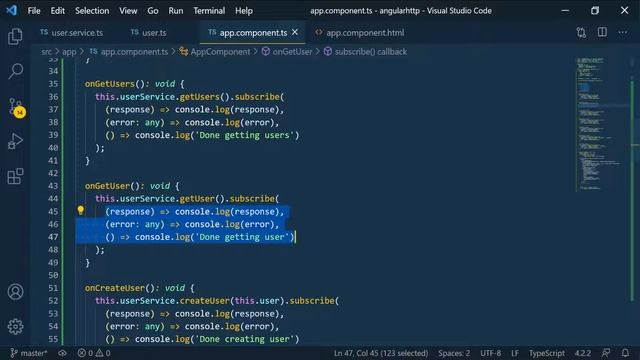640x360 pixels.
Task: Open the Explorer view in activity bar
Action: pyautogui.click(x=15, y=36)
